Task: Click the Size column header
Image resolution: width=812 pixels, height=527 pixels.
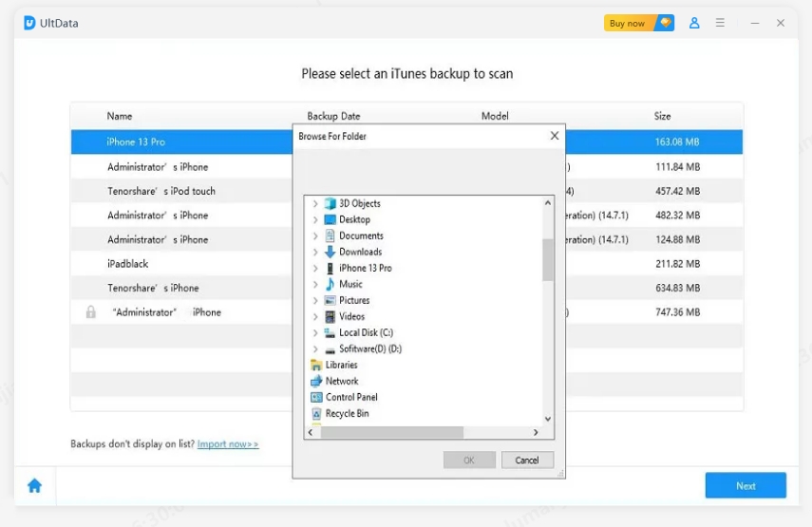Action: pos(662,116)
